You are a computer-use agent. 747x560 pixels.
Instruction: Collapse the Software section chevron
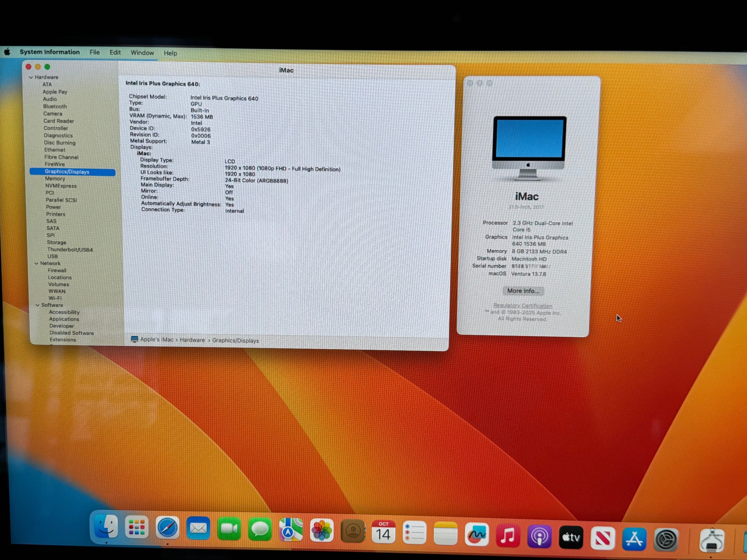click(x=38, y=305)
